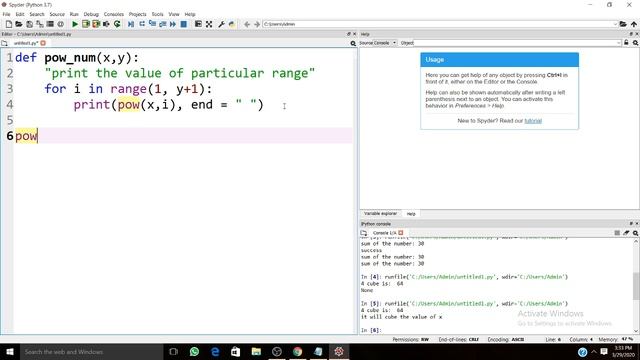The width and height of the screenshot is (640, 360).
Task: Expand the Object combo box dropdown arrow
Action: (x=619, y=43)
